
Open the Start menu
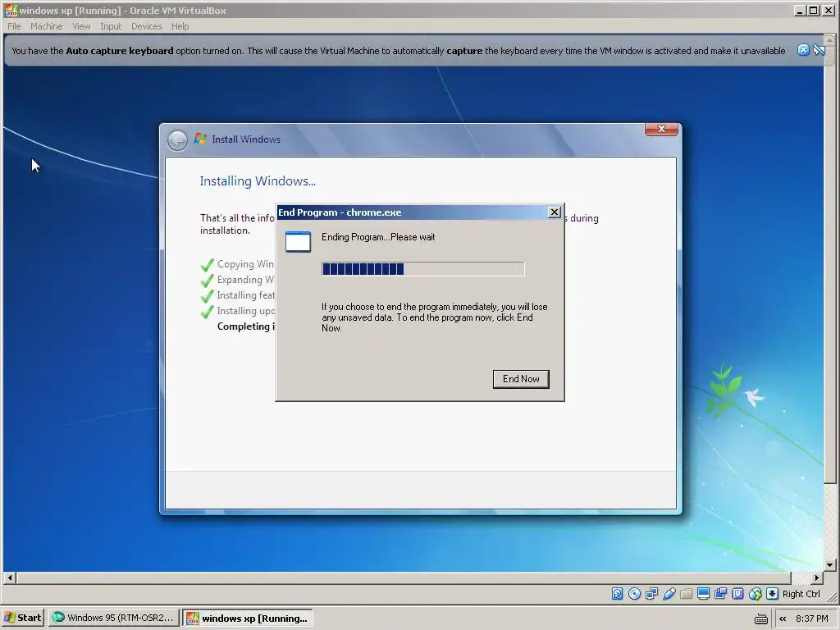pos(23,618)
